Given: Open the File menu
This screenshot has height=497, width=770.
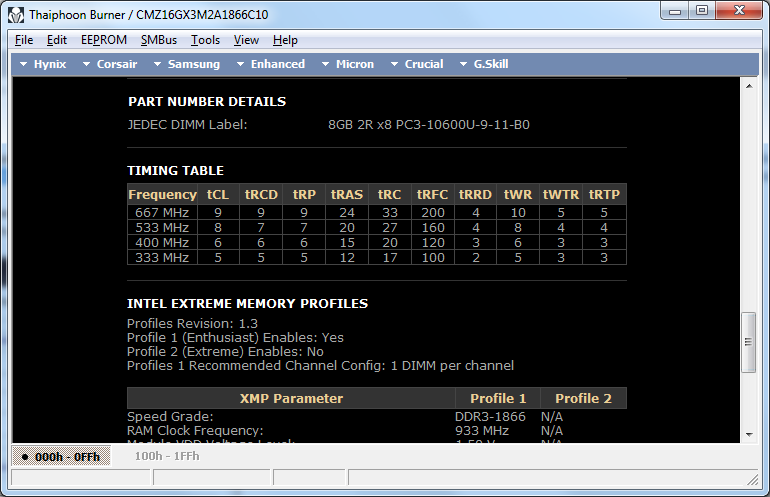Looking at the screenshot, I should click(x=24, y=40).
